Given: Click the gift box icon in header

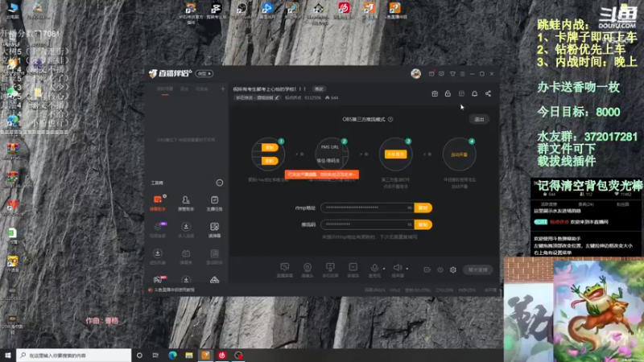Looking at the screenshot, I should [x=435, y=93].
